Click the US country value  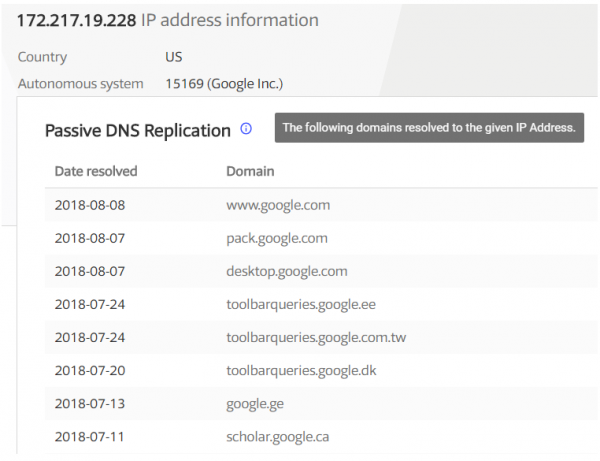174,57
